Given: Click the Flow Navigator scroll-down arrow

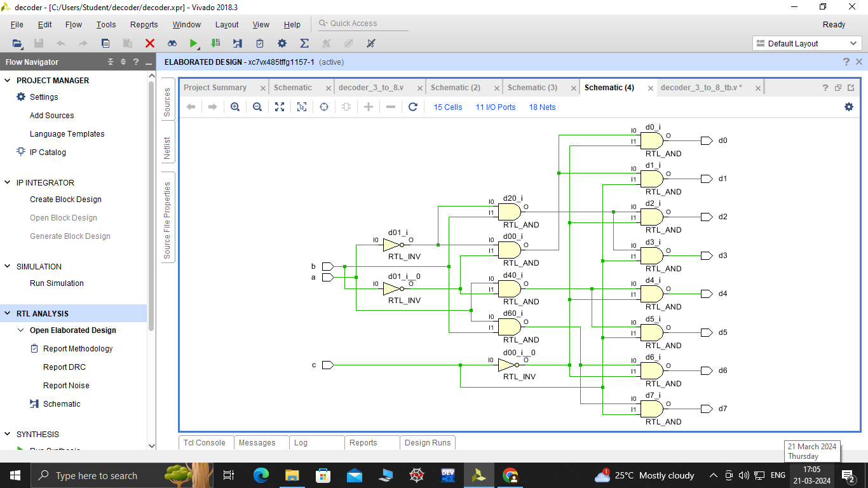Looking at the screenshot, I should 151,446.
